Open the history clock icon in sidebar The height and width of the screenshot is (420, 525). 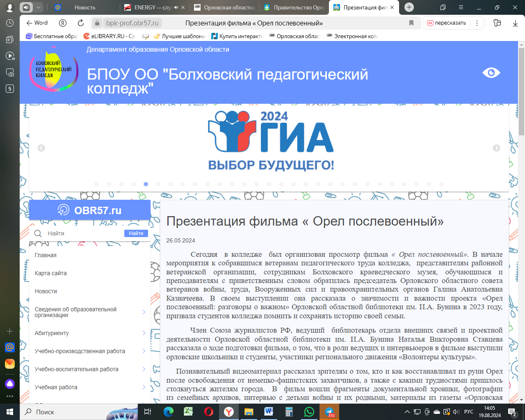pos(10,23)
